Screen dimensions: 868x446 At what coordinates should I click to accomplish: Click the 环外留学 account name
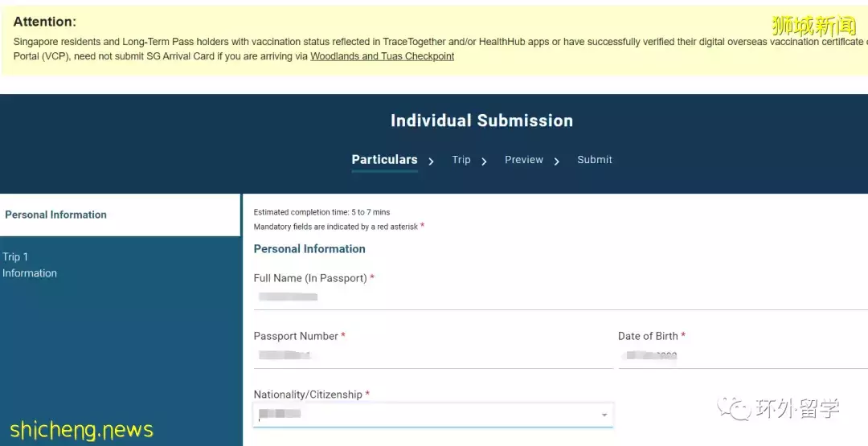797,409
